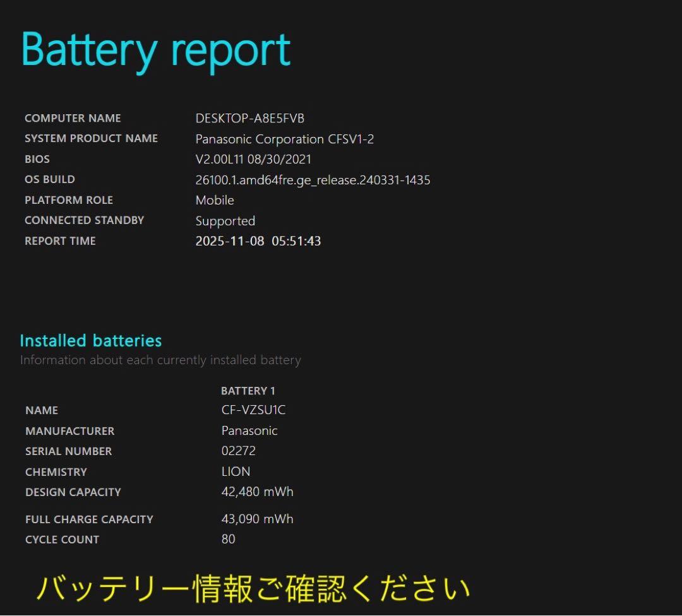Select the serial number 02272
The image size is (682, 616).
[x=237, y=451]
